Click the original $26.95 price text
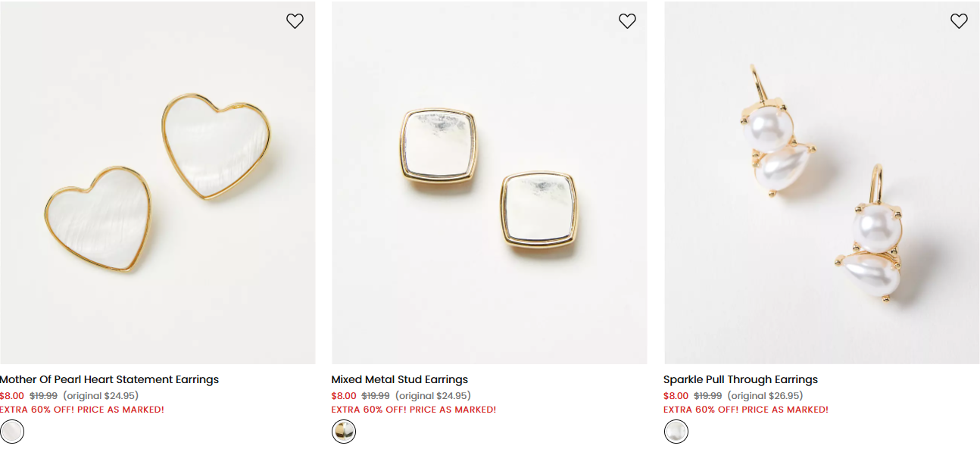 click(x=765, y=395)
